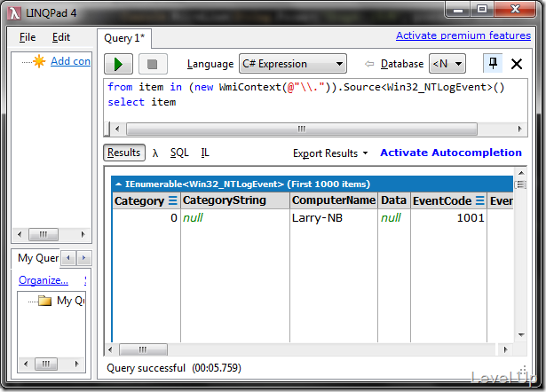Stop query execution with the square button
The width and height of the screenshot is (546, 392).
(153, 64)
